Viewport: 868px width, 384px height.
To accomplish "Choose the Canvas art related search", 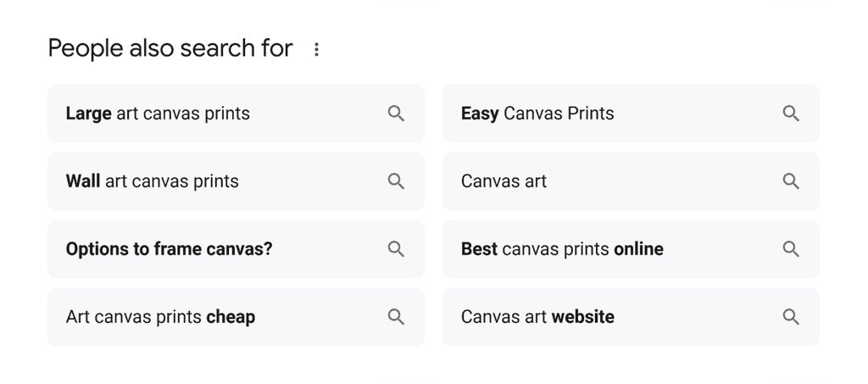I will pos(504,181).
